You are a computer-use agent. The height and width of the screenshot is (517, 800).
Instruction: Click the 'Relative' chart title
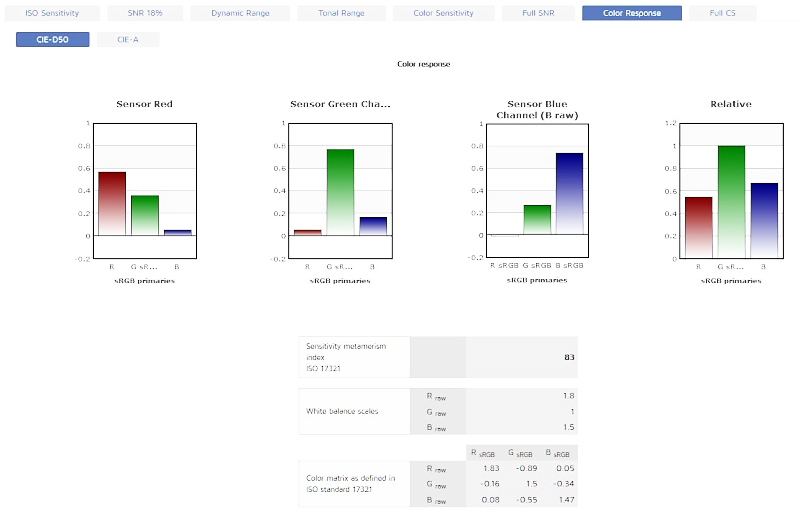click(x=731, y=104)
